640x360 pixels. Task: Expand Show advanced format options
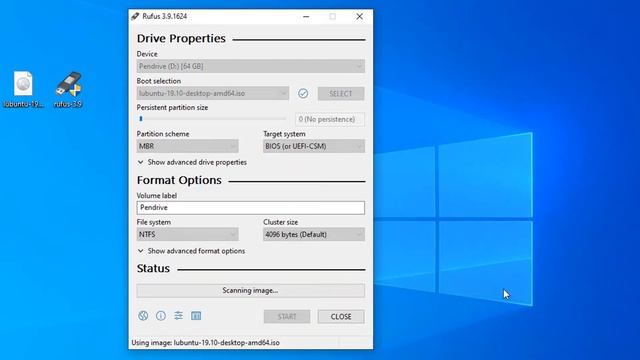(191, 251)
